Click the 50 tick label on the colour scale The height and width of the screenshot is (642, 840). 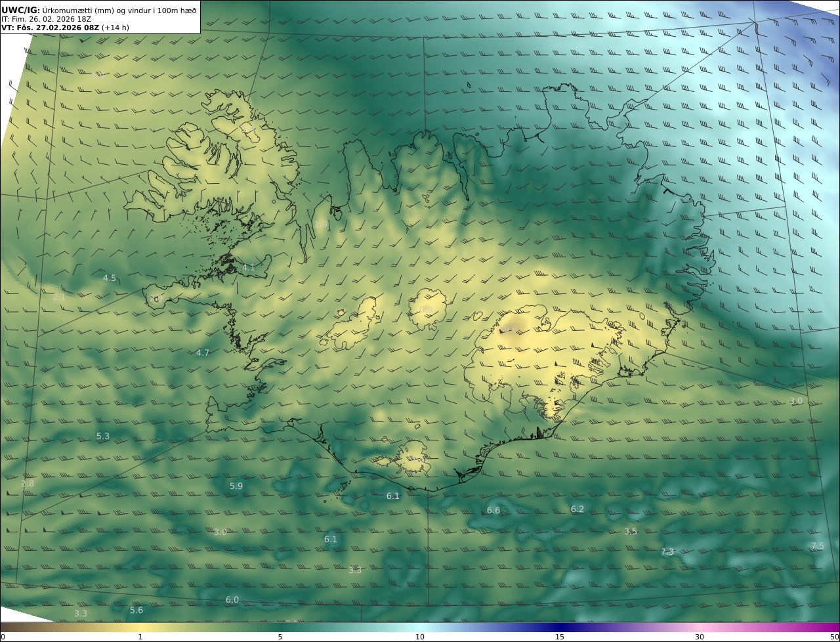click(835, 637)
